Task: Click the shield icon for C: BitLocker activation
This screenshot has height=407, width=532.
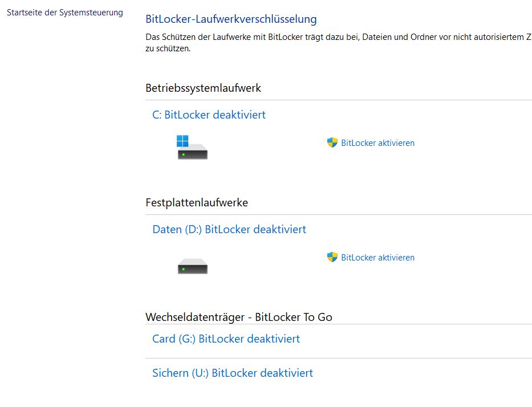Action: pyautogui.click(x=332, y=143)
